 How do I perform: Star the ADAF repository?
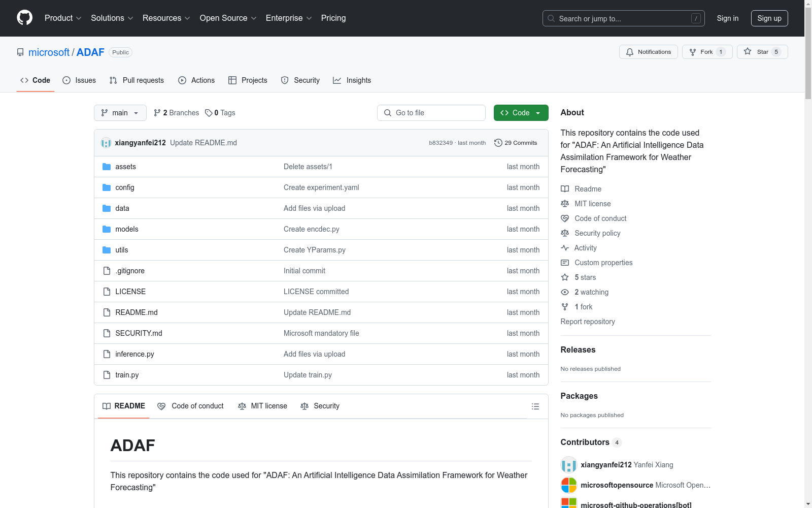[x=762, y=52]
